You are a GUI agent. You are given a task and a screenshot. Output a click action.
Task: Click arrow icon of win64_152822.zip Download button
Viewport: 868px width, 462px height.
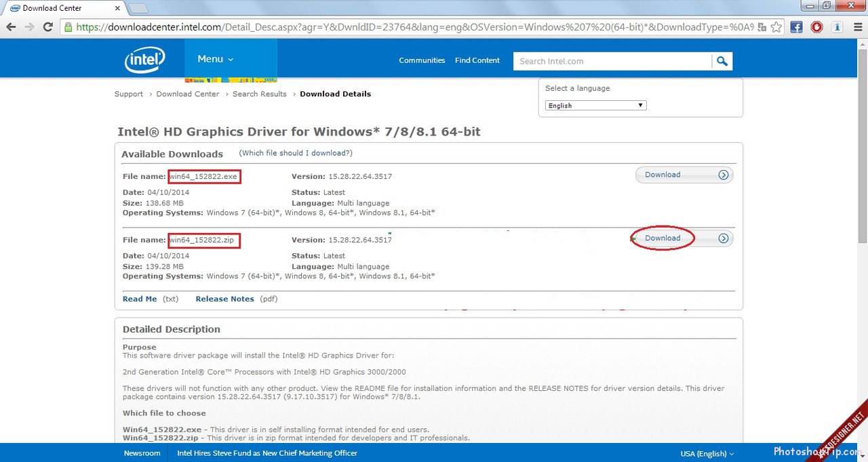coord(724,238)
